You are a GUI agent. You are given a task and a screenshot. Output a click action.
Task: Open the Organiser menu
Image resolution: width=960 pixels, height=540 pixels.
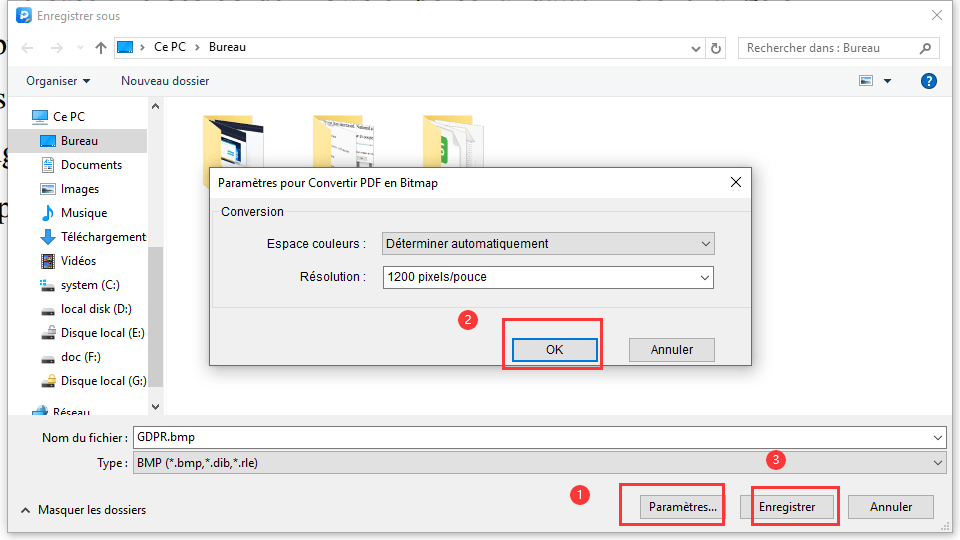[x=58, y=81]
